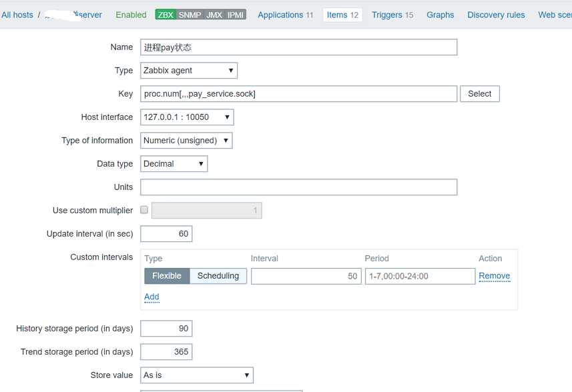Open the Type dropdown showing Zabbix agent
The image size is (572, 392).
pos(189,70)
